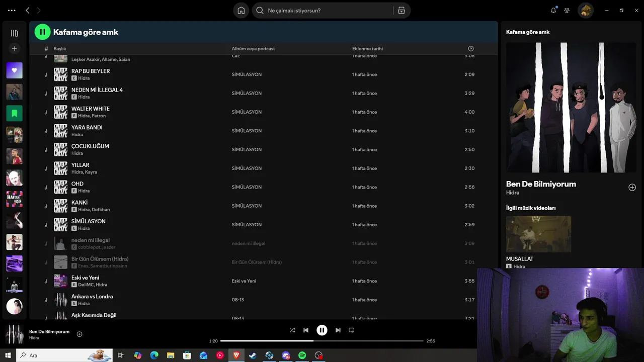Click the now playing cover in right panel
644x362 pixels.
click(x=571, y=108)
